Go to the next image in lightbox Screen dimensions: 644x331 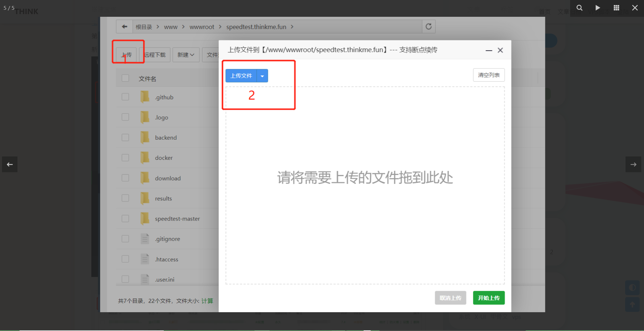[633, 164]
